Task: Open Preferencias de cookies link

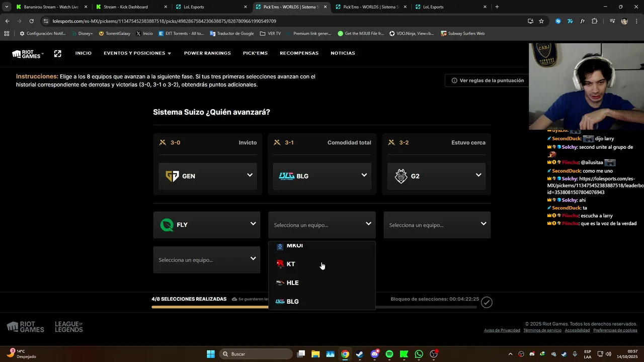Action: (615, 330)
